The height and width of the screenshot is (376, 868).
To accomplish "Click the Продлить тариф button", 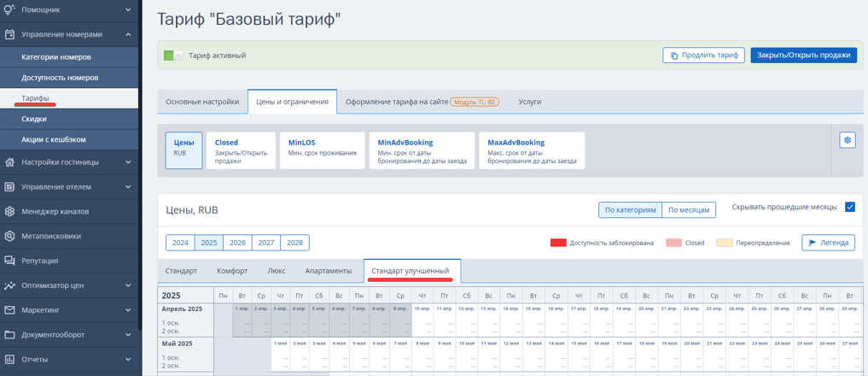I will coord(703,56).
